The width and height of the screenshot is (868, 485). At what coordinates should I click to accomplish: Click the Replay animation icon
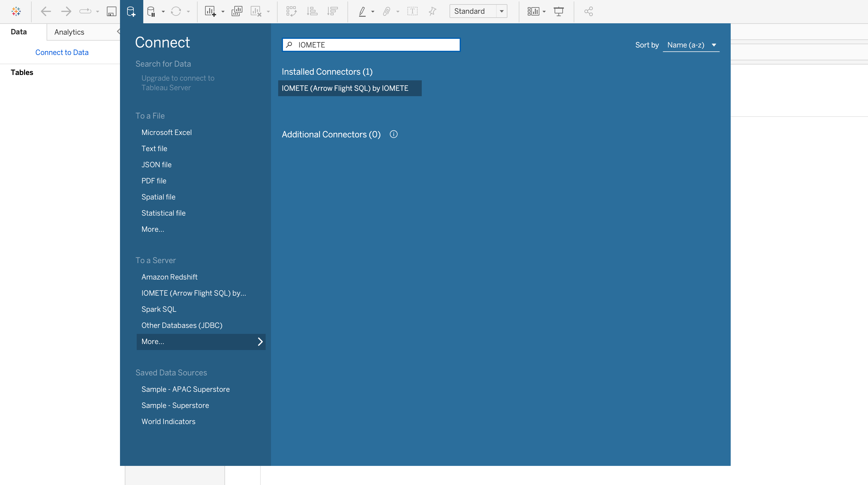point(85,11)
